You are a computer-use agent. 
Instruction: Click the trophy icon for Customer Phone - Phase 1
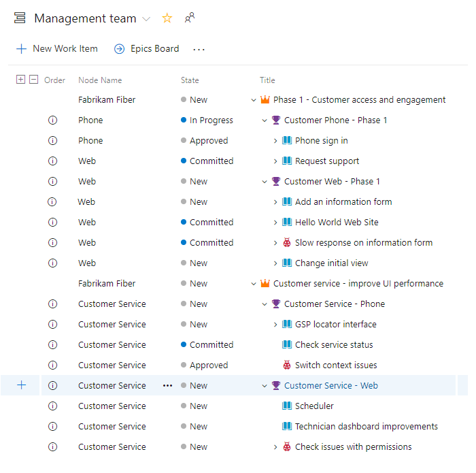click(x=276, y=120)
